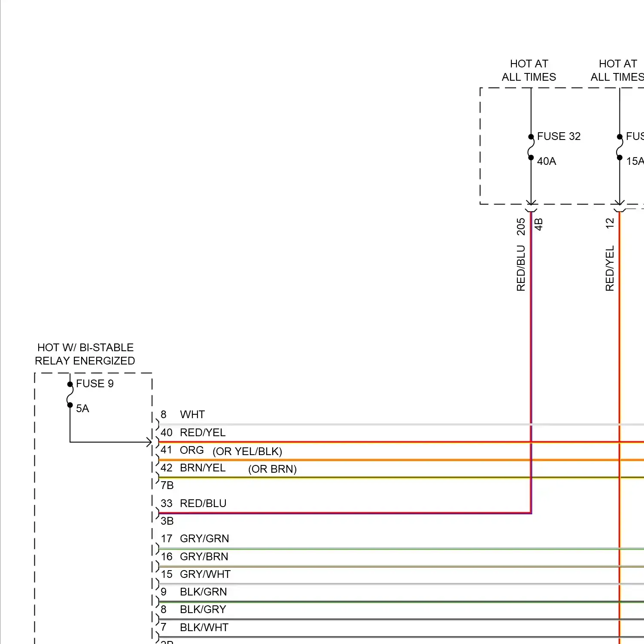Click the (OR BRN) note
This screenshot has height=644, width=644.
pyautogui.click(x=272, y=469)
